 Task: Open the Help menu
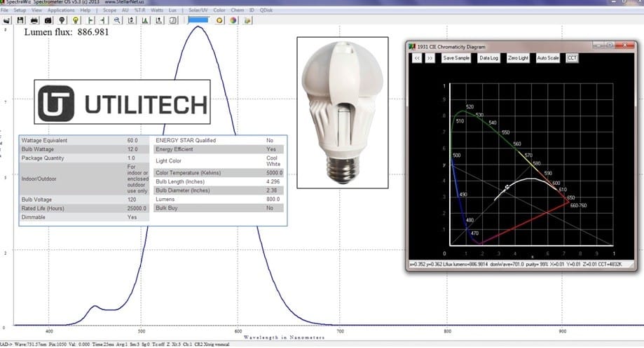pyautogui.click(x=85, y=10)
